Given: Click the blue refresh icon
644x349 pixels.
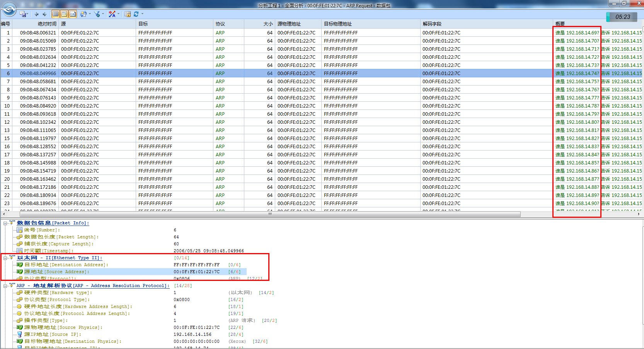Looking at the screenshot, I should point(136,14).
